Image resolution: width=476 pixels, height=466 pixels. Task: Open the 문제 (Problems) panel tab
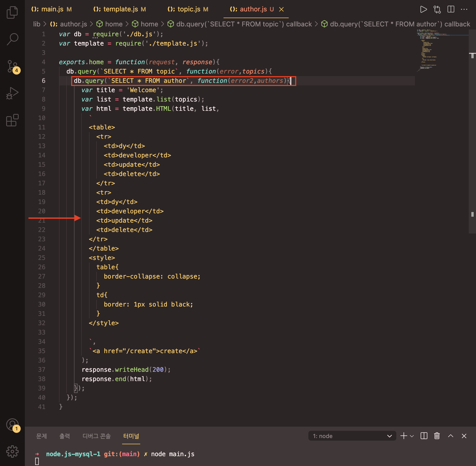point(41,436)
